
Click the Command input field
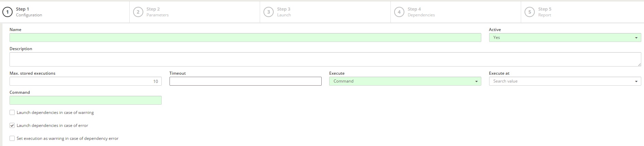tap(85, 100)
